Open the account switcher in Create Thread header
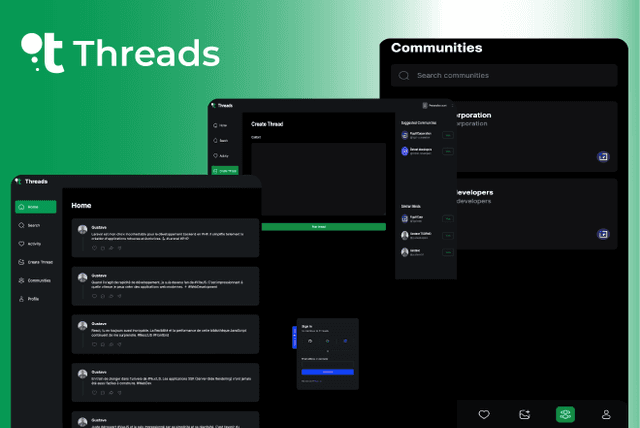640x428 pixels. 436,105
